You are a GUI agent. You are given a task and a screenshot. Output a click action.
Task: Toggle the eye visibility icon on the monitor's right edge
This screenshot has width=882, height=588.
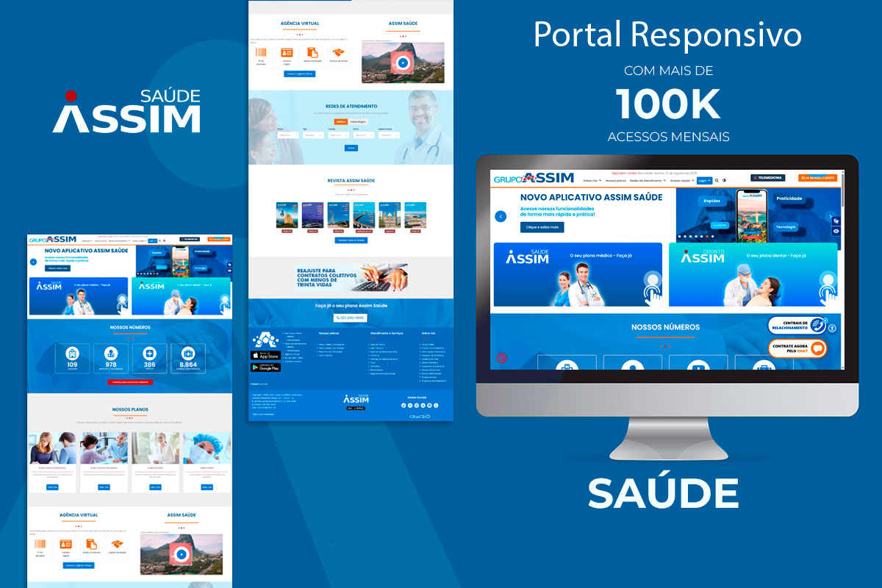(836, 232)
